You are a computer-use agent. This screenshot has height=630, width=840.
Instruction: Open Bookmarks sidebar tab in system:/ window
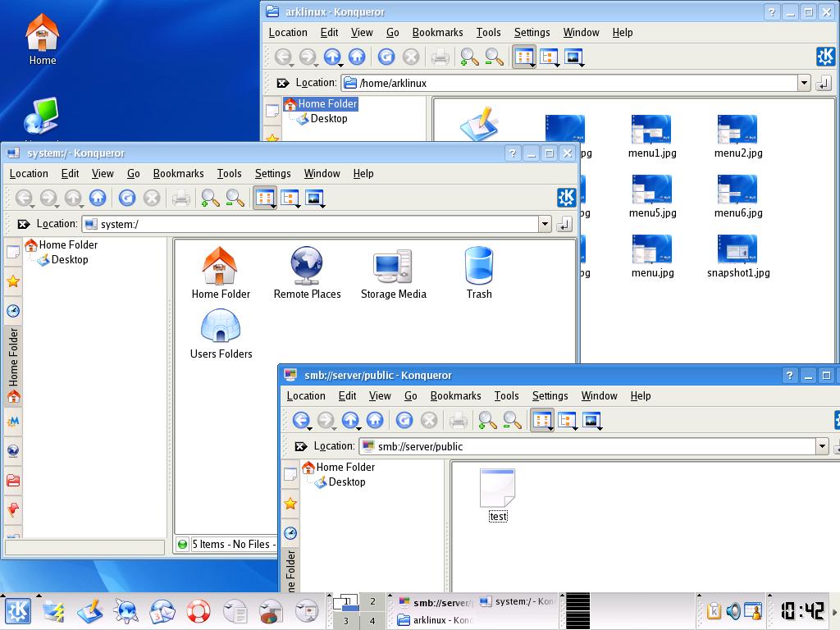click(13, 282)
